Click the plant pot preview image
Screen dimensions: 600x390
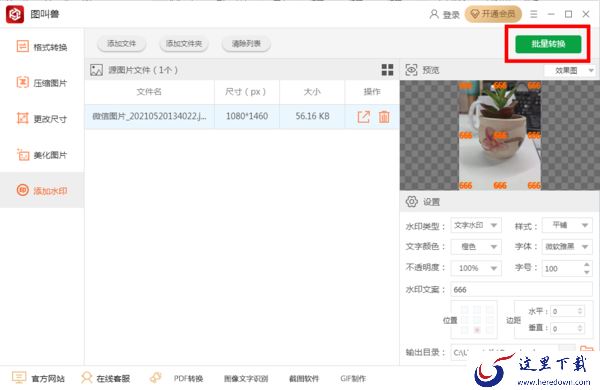point(500,135)
